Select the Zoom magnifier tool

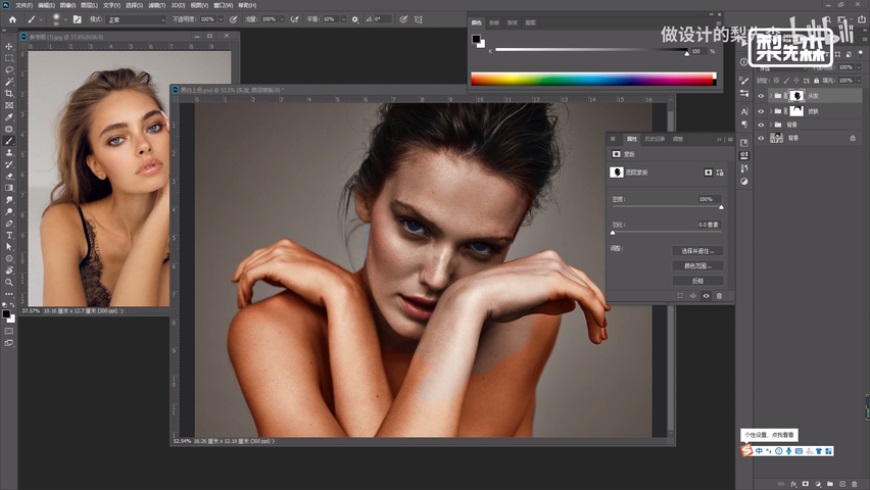coord(9,281)
